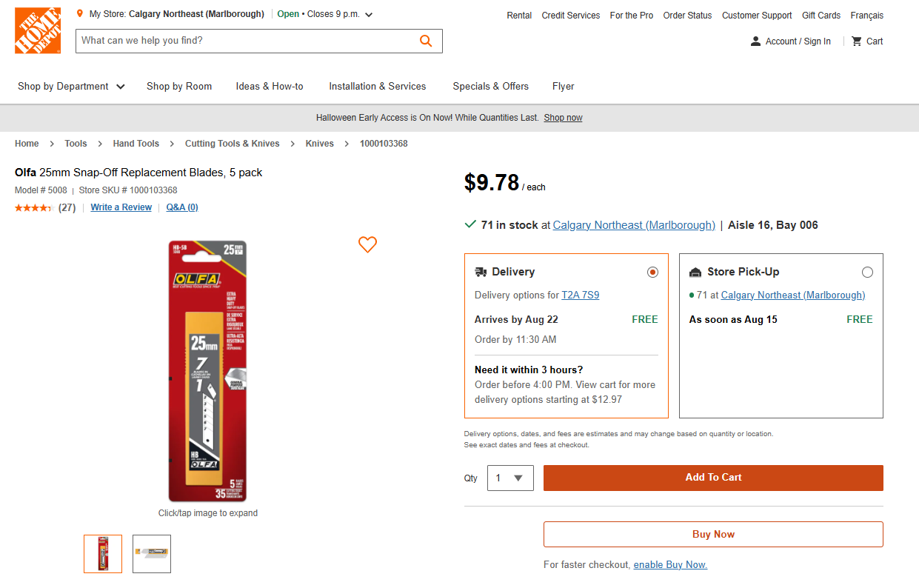
Task: Focus the search input field
Action: tap(244, 41)
